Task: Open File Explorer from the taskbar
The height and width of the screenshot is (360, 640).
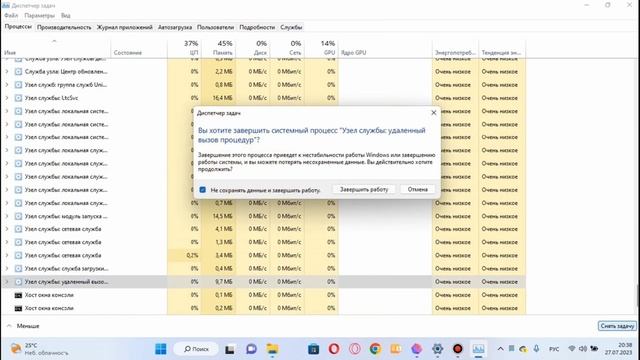Action: pyautogui.click(x=272, y=349)
